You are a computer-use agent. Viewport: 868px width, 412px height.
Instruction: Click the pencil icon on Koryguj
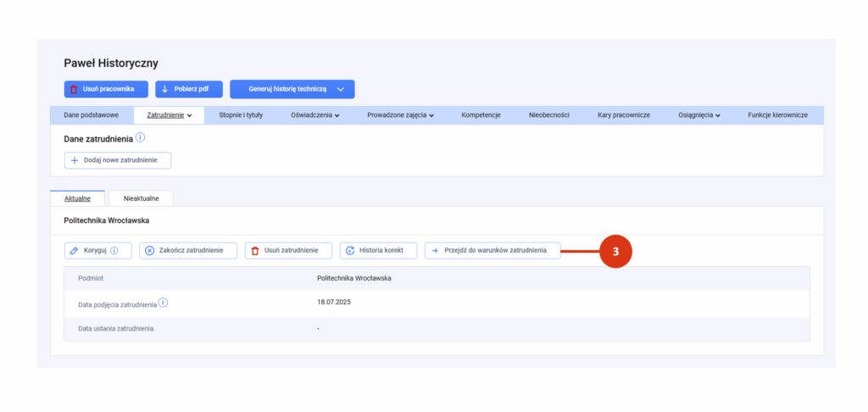pos(75,251)
